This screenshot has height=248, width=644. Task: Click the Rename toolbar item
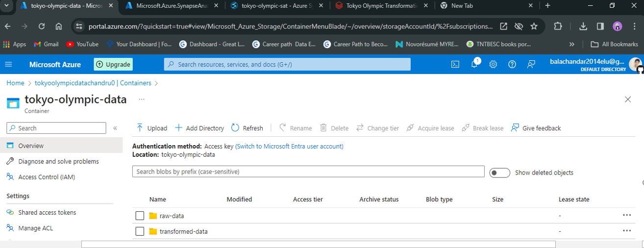[x=296, y=128]
